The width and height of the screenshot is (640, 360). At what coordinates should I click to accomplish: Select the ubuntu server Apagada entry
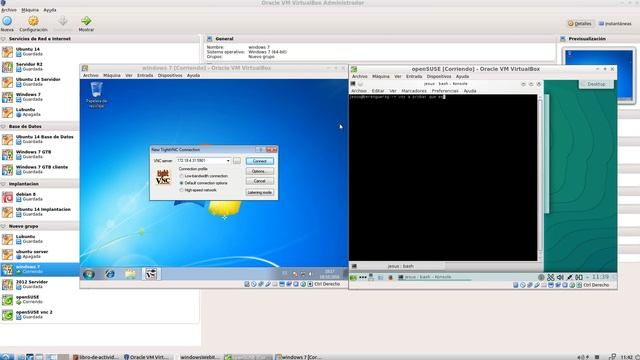coord(40,254)
